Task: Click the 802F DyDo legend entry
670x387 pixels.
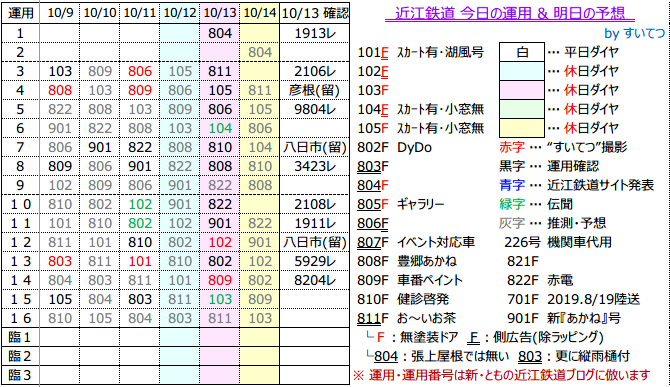Action: click(x=394, y=147)
